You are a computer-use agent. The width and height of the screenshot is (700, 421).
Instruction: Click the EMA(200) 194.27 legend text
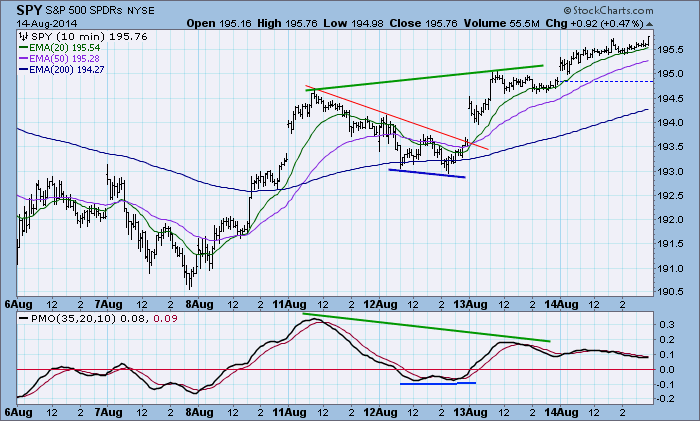pos(67,70)
